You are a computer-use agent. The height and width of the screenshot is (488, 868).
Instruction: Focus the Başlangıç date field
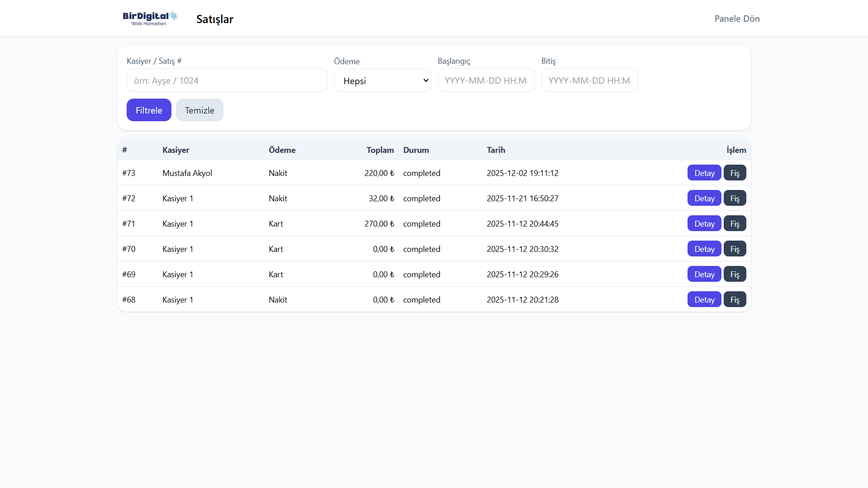486,81
